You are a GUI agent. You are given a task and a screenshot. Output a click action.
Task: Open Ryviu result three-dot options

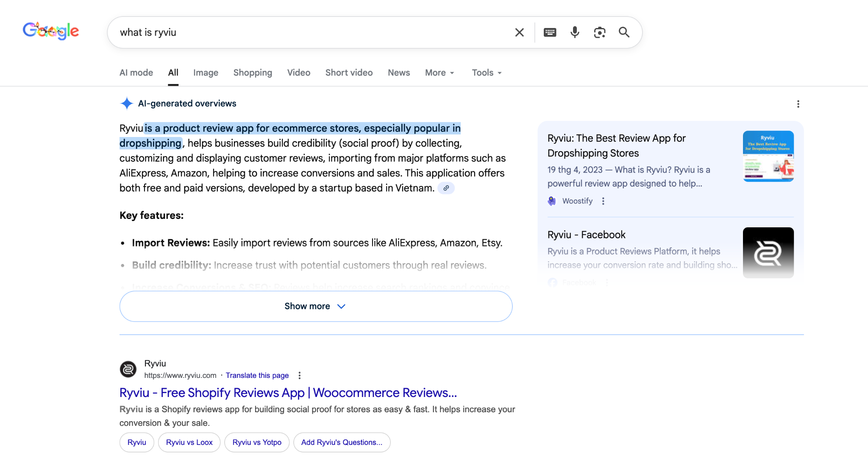(300, 375)
